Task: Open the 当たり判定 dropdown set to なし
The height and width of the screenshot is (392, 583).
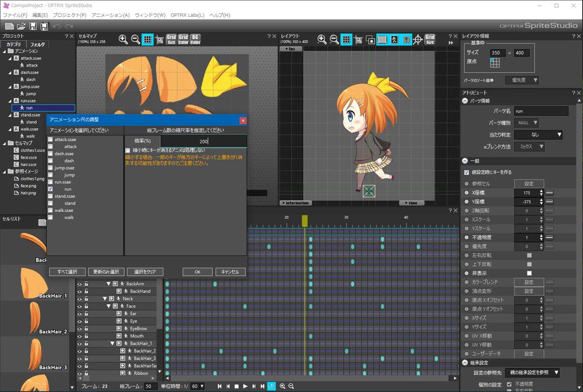Action: click(x=538, y=135)
